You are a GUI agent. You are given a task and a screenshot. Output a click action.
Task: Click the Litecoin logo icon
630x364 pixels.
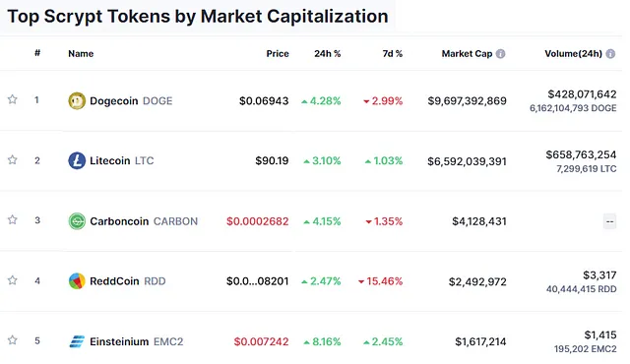coord(77,160)
